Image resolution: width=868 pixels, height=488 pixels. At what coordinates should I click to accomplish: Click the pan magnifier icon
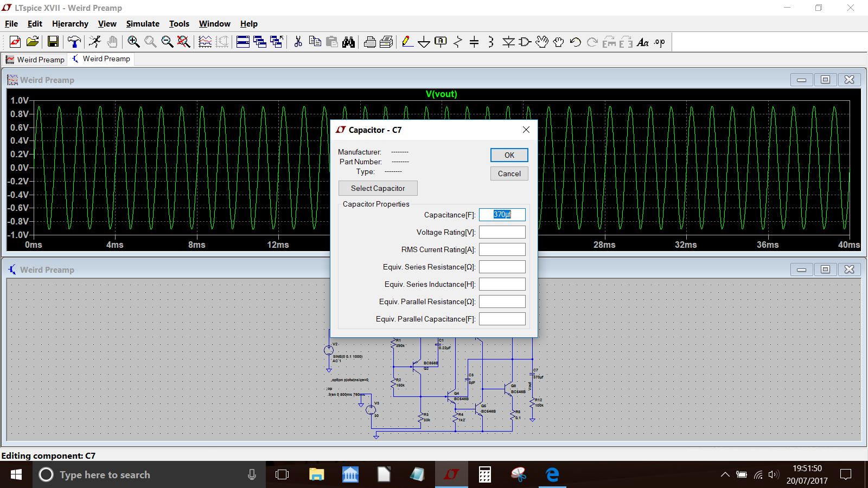tap(150, 42)
